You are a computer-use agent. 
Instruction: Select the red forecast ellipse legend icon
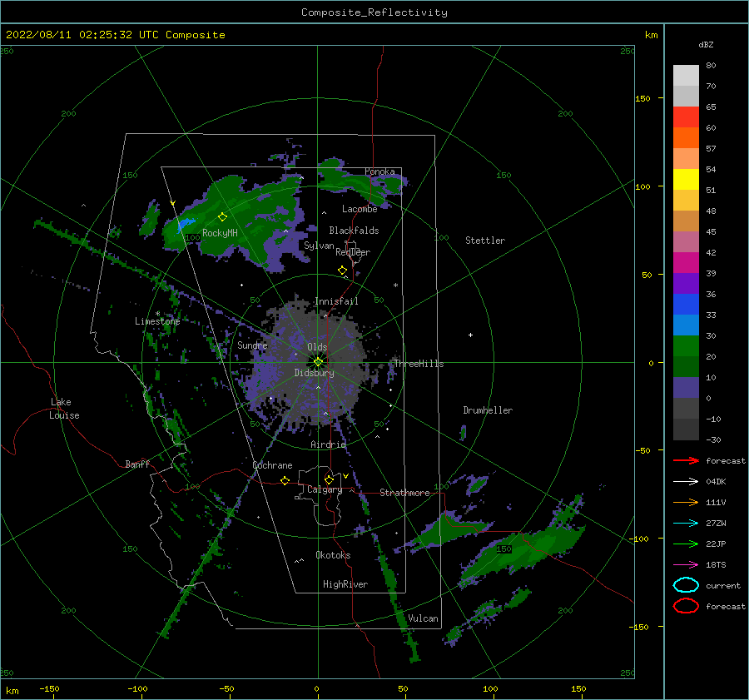(x=686, y=606)
